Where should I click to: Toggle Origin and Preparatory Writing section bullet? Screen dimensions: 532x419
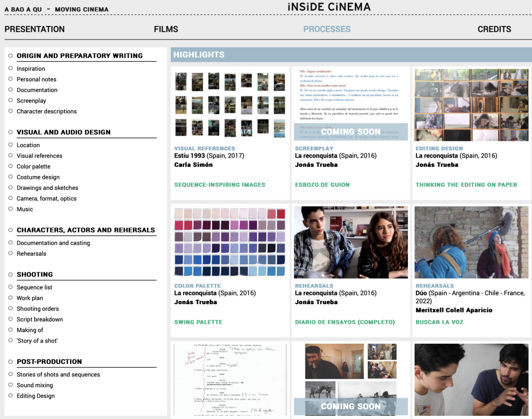[x=10, y=56]
